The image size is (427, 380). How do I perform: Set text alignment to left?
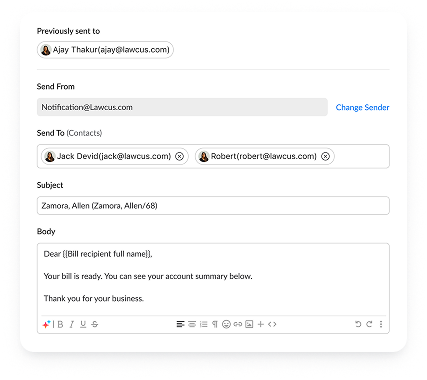point(180,324)
